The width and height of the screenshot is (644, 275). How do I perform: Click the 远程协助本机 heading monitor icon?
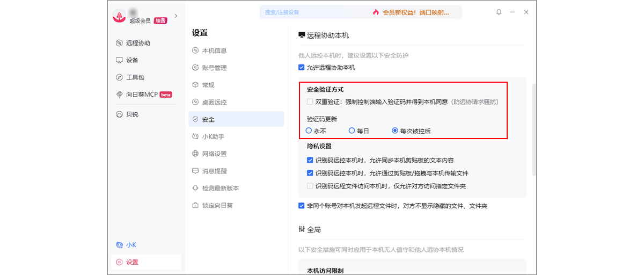[302, 35]
